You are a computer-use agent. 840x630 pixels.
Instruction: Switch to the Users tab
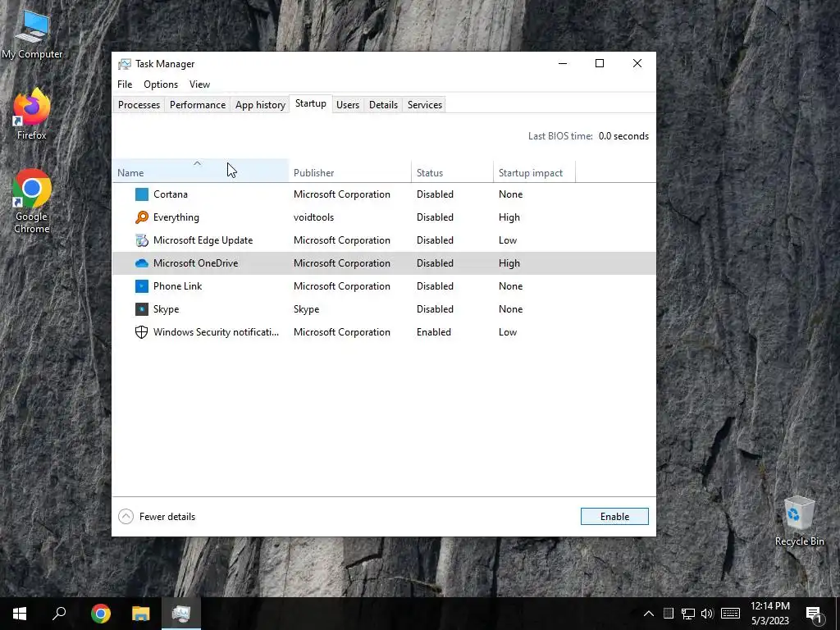click(348, 104)
